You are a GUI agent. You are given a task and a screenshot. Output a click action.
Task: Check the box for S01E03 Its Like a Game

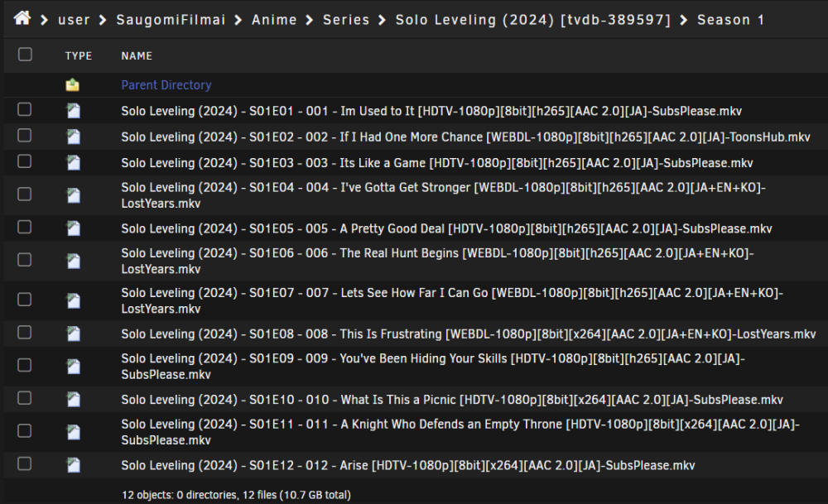pyautogui.click(x=24, y=161)
